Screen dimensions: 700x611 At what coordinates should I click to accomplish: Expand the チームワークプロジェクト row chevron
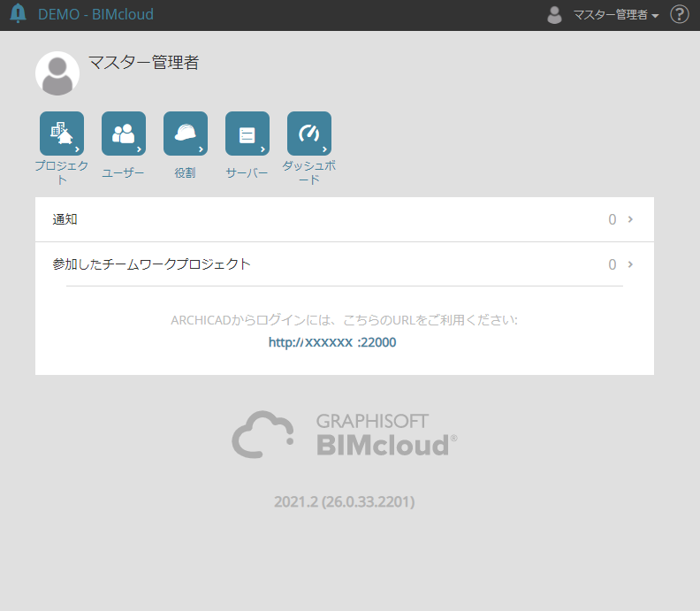630,264
